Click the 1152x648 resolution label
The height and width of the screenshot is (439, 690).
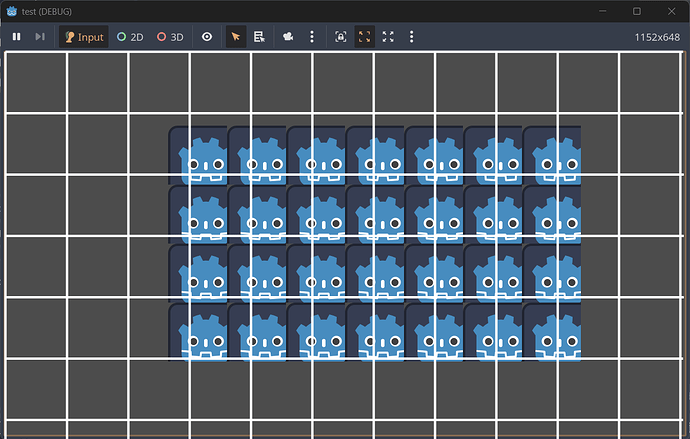click(657, 37)
